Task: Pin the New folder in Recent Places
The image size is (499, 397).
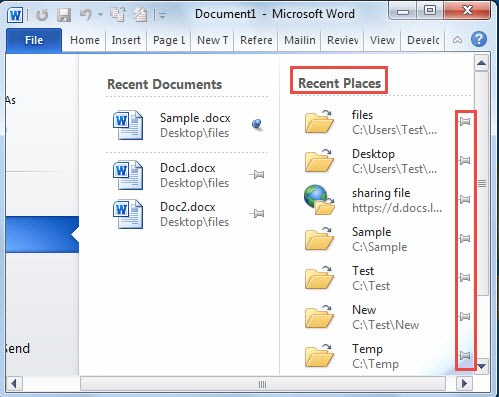Action: pyautogui.click(x=465, y=316)
